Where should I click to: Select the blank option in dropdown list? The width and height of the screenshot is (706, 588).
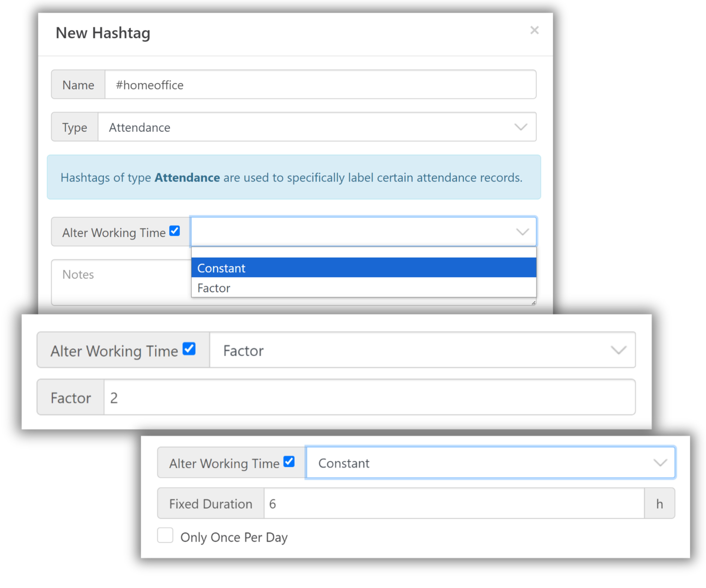click(363, 252)
